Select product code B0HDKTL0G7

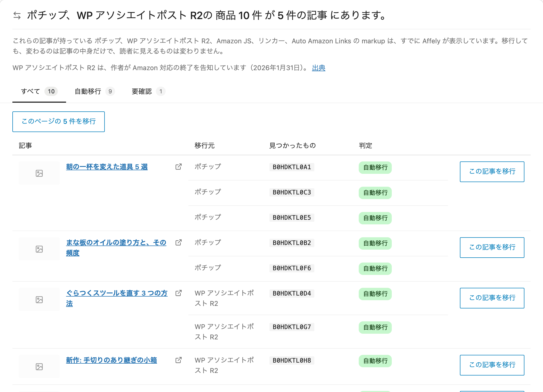(292, 327)
